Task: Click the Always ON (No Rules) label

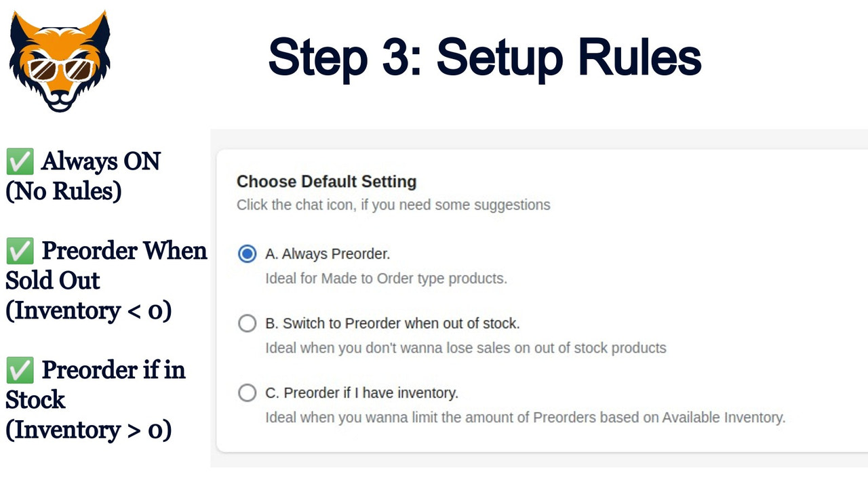Action: pyautogui.click(x=81, y=176)
